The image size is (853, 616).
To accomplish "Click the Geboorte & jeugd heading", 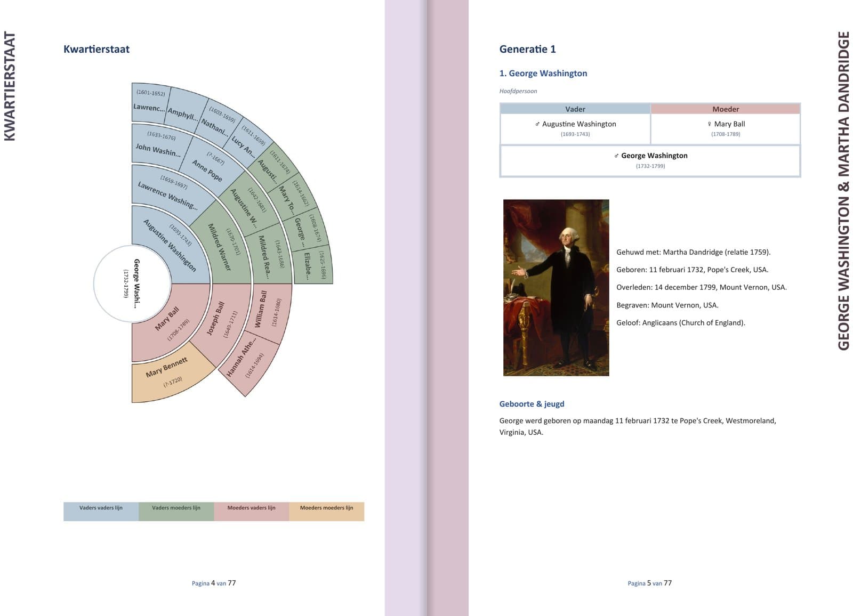I will point(532,404).
